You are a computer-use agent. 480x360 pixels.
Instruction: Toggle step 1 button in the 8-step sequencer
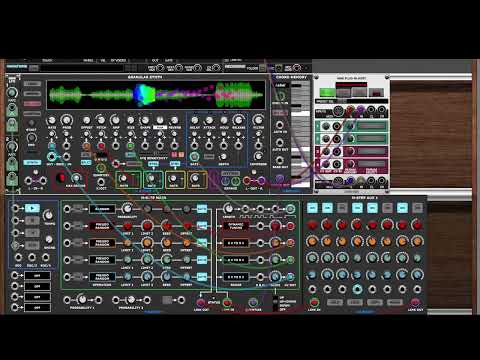[x=312, y=208]
